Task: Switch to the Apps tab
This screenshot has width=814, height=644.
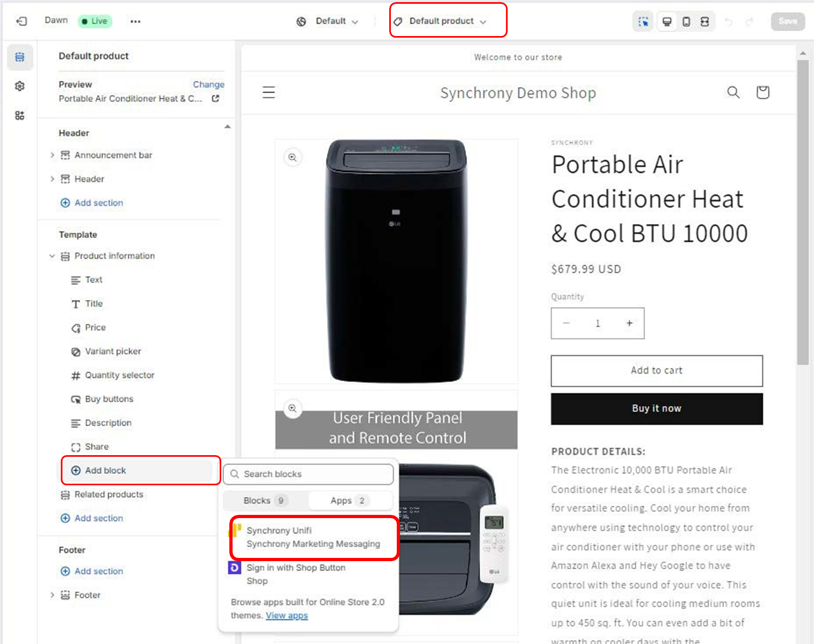Action: (x=350, y=500)
